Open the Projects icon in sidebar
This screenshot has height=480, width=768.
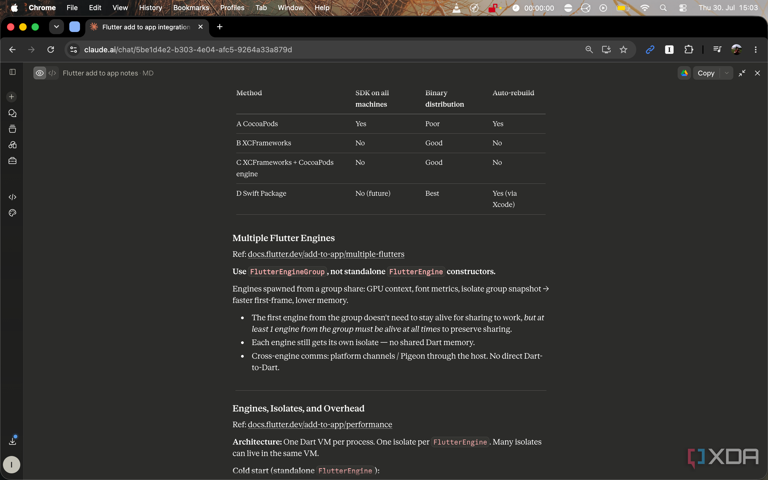coord(12,129)
